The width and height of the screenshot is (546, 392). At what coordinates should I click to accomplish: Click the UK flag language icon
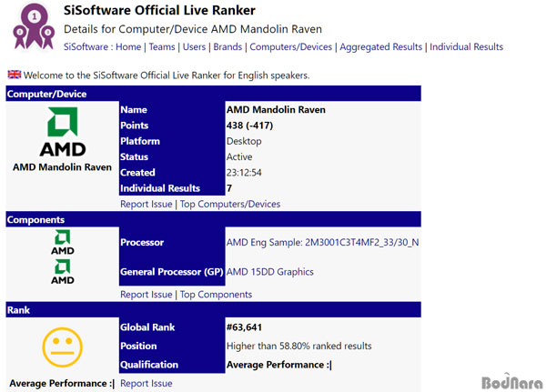(x=15, y=75)
